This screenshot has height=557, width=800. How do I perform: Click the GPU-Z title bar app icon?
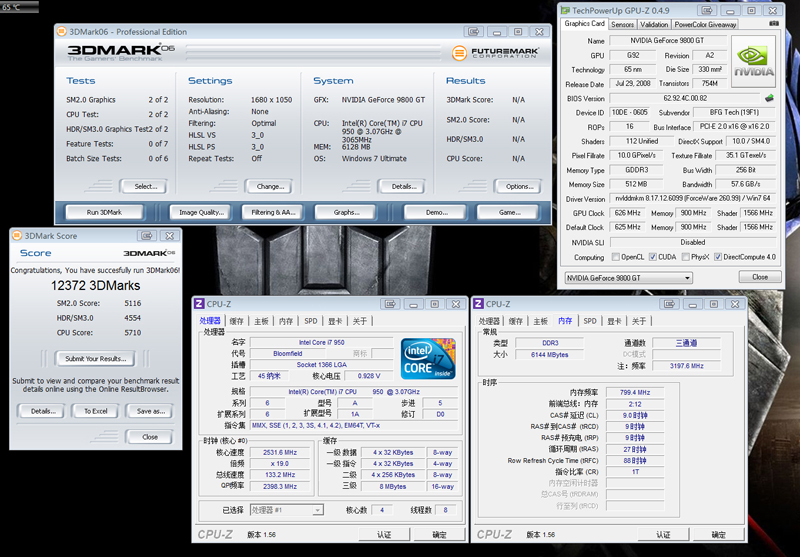(x=565, y=10)
